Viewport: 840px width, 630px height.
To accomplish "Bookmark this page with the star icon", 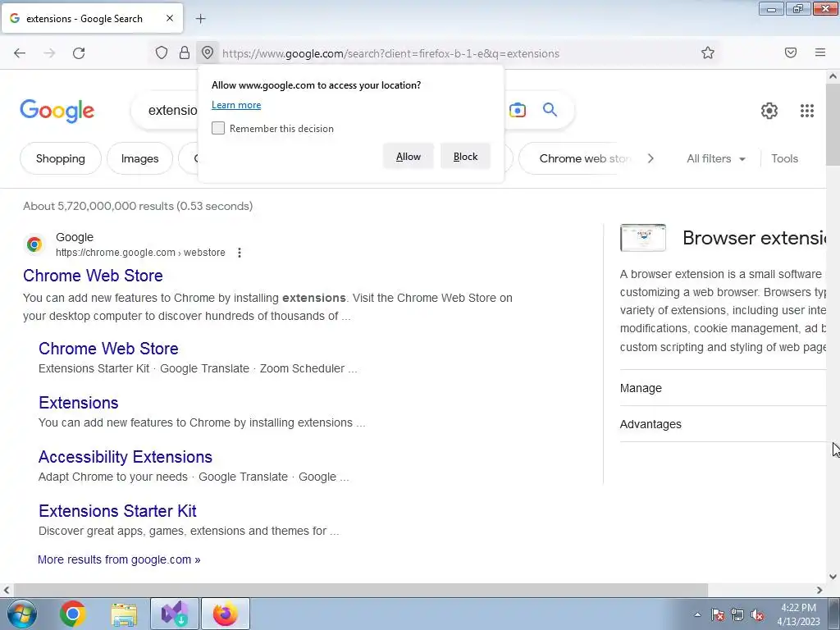I will [x=708, y=52].
